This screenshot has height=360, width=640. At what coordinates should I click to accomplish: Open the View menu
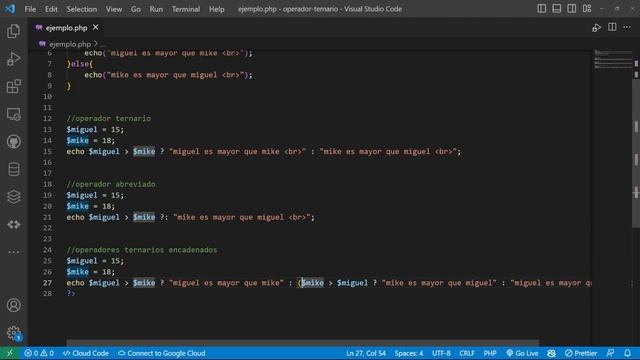(114, 9)
